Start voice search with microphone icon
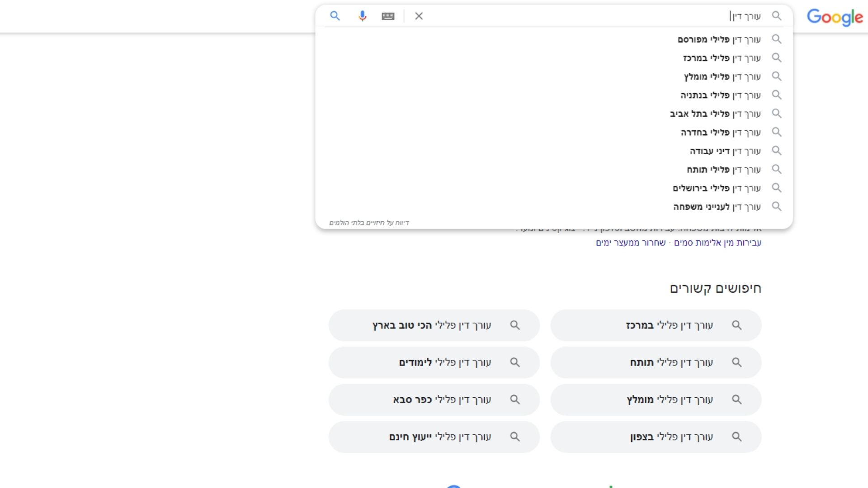 [x=362, y=16]
